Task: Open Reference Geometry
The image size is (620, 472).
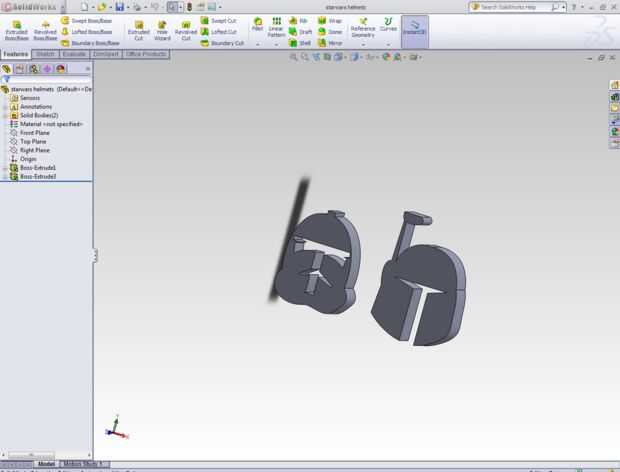Action: point(363,28)
